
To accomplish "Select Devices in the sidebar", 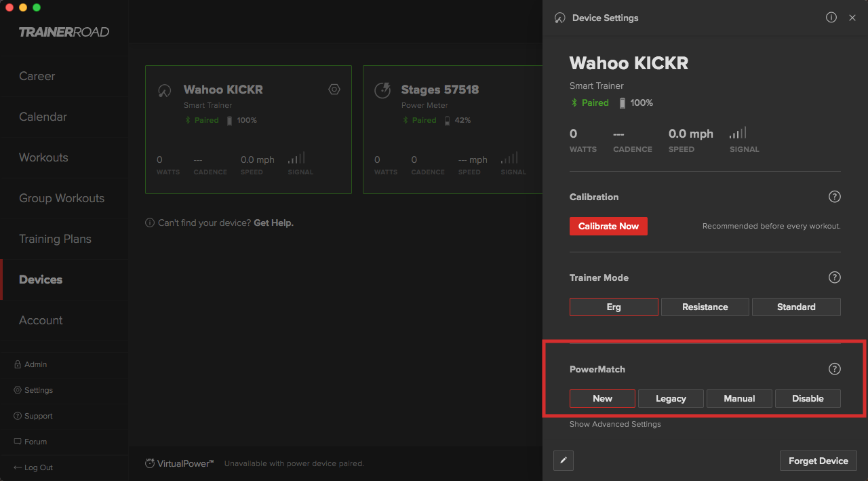I will [x=41, y=280].
